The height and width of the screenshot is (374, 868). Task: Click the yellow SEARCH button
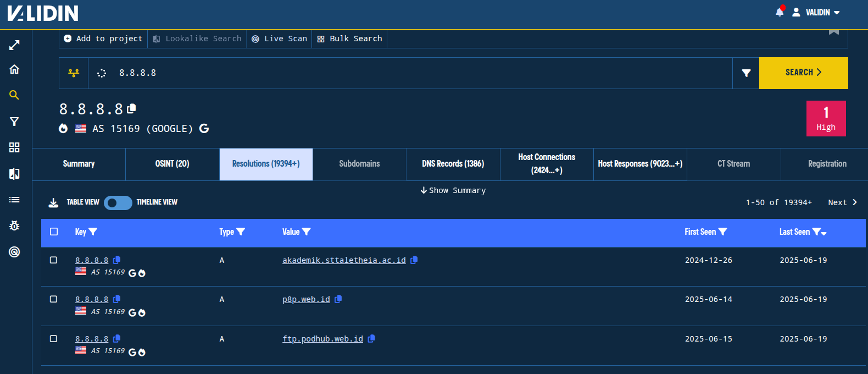(x=804, y=73)
